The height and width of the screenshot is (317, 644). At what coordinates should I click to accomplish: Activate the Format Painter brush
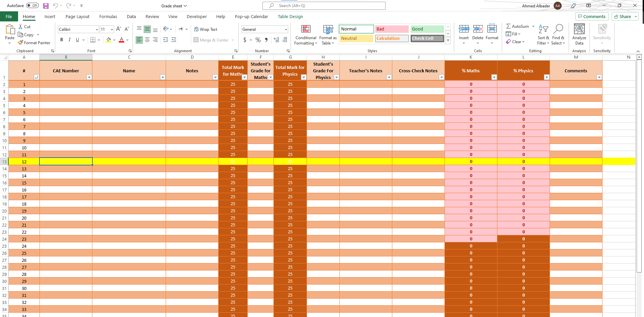34,43
